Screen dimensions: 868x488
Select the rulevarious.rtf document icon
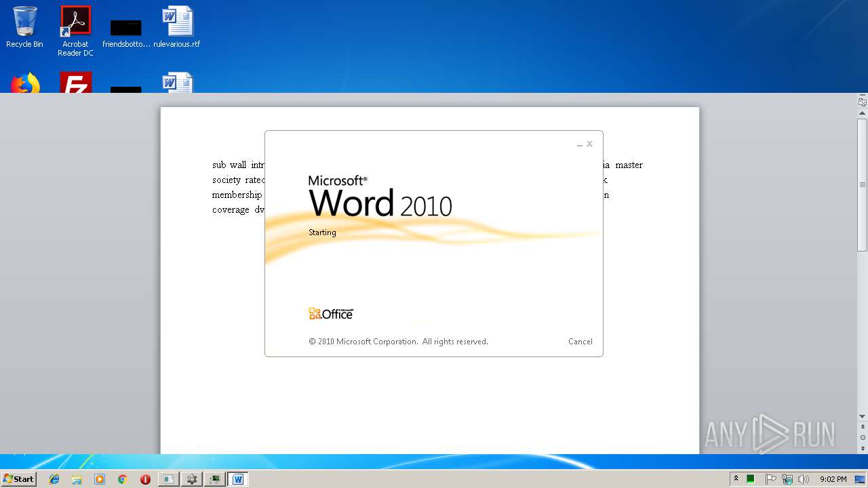point(177,27)
